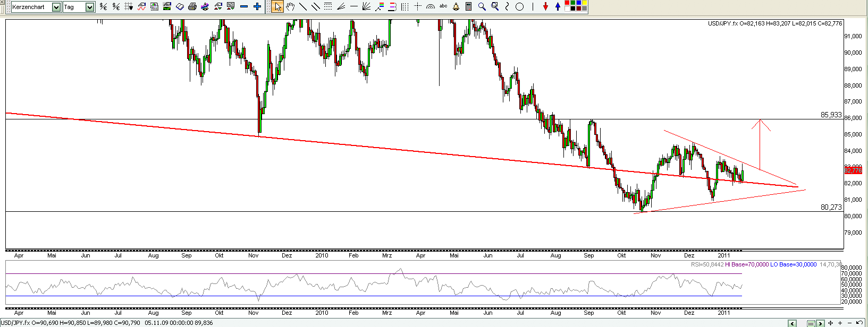Open the Kerzenchart chart type dropdown
This screenshot has height=327, width=868.
pyautogui.click(x=56, y=7)
